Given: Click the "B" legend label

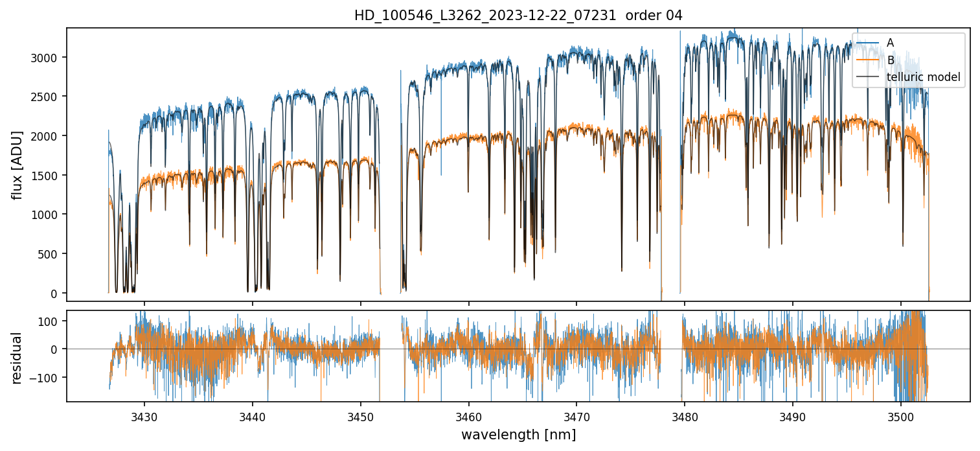Looking at the screenshot, I should click(x=890, y=60).
